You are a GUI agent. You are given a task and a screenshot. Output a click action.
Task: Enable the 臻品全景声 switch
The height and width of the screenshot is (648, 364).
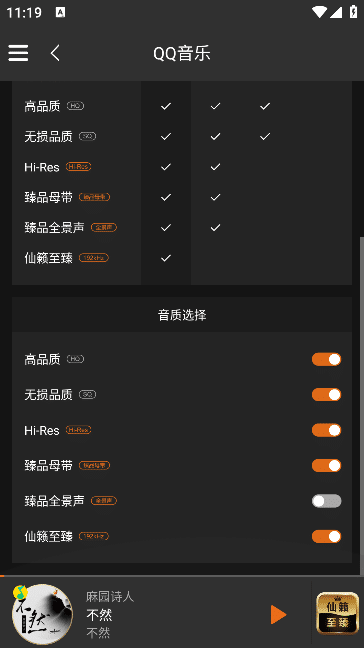pyautogui.click(x=326, y=501)
